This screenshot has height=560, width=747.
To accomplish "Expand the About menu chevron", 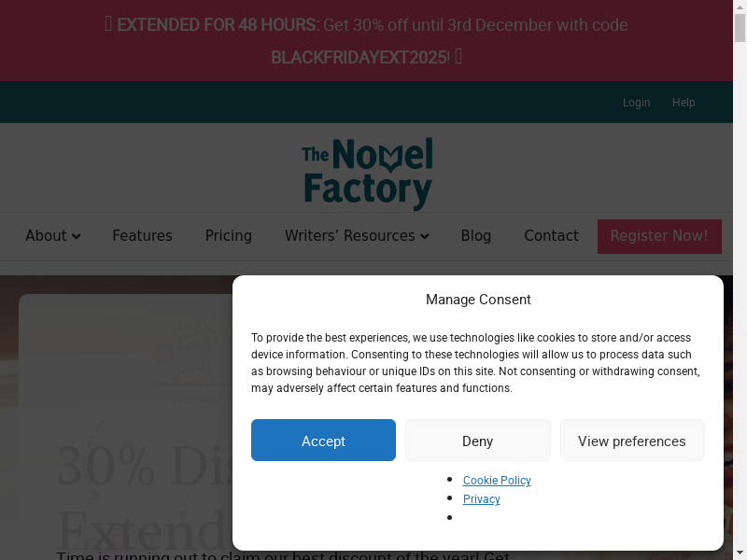I will pyautogui.click(x=77, y=237).
